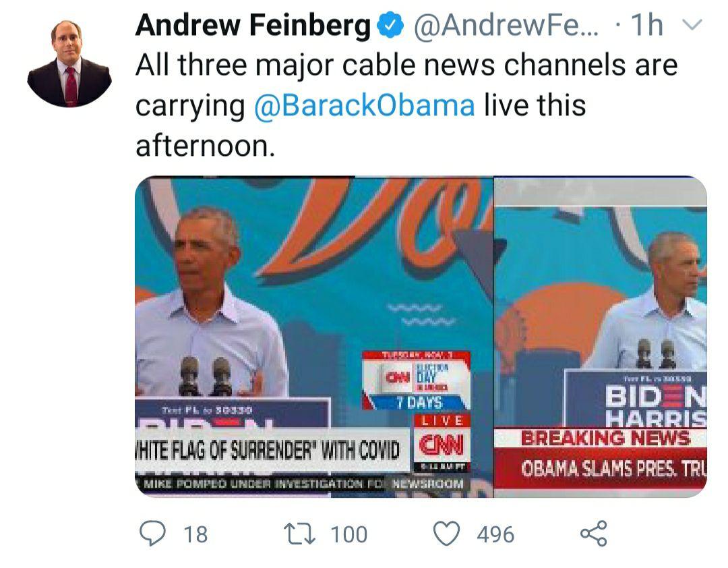This screenshot has height=568, width=728.
Task: Click the reply speech bubble icon
Action: point(152,534)
